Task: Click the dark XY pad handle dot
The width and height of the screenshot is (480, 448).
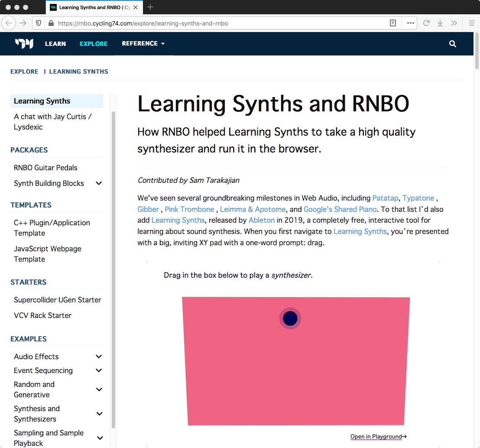Action: [290, 318]
